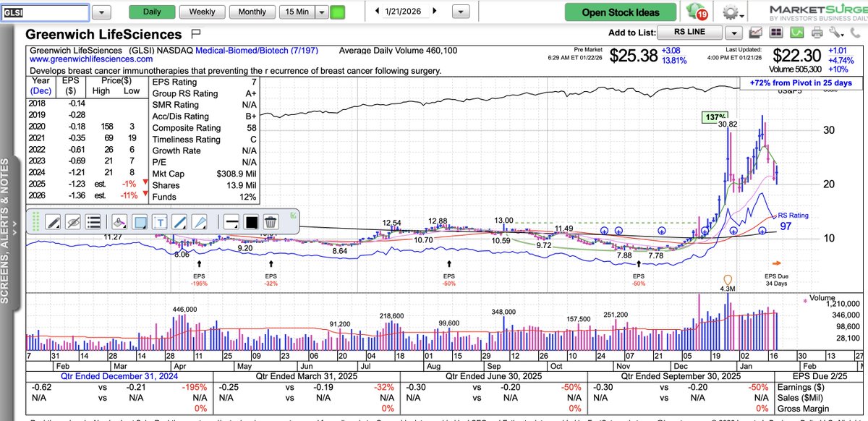The height and width of the screenshot is (421, 868).
Task: Click RS Rating 97 label
Action: [793, 221]
